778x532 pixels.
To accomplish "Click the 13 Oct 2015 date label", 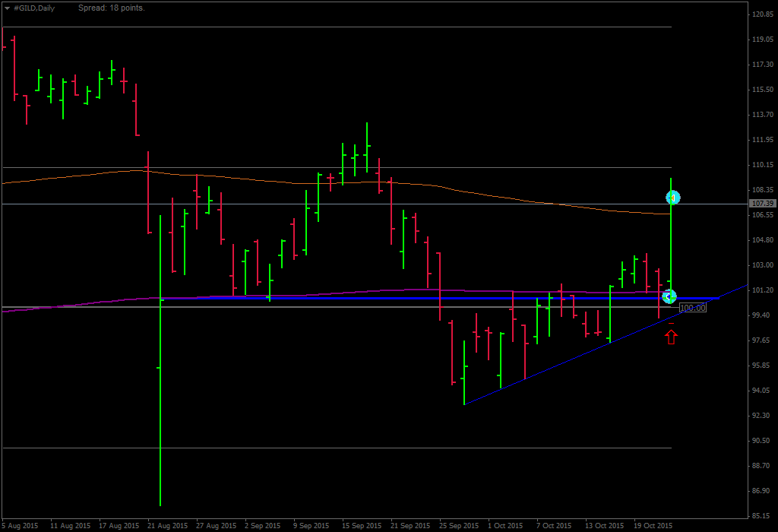I will tap(604, 526).
